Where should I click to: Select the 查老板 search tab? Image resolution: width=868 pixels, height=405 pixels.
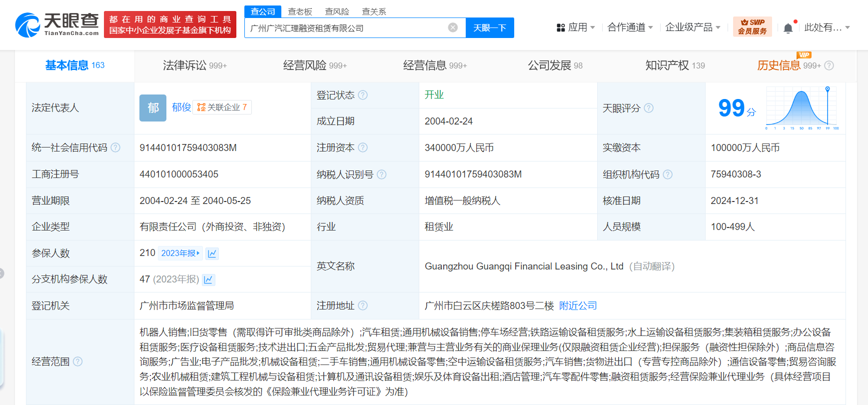click(300, 11)
